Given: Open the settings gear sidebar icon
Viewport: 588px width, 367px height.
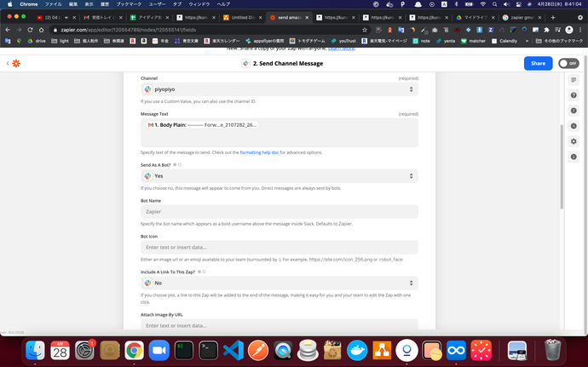Looking at the screenshot, I should pyautogui.click(x=574, y=141).
